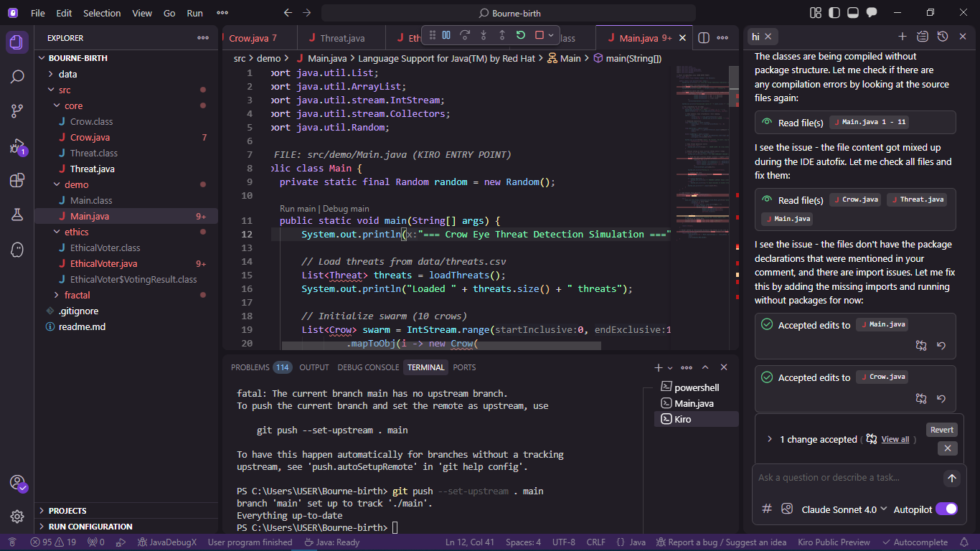Open the chat task list icon
Image resolution: width=980 pixels, height=551 pixels.
[x=923, y=37]
